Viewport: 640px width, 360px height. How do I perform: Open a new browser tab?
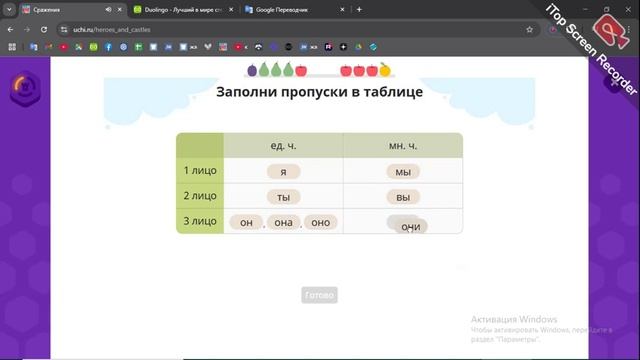[x=359, y=9]
